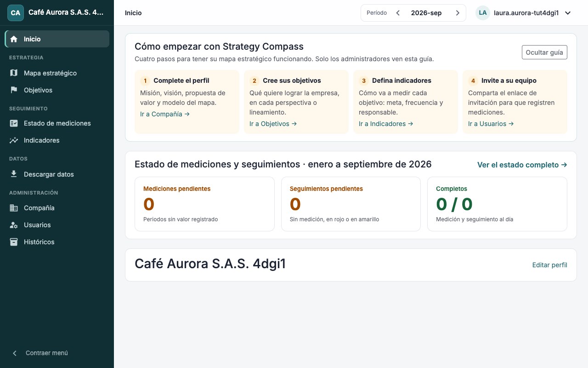
Task: Follow the Ir a Indicadores link
Action: click(386, 124)
